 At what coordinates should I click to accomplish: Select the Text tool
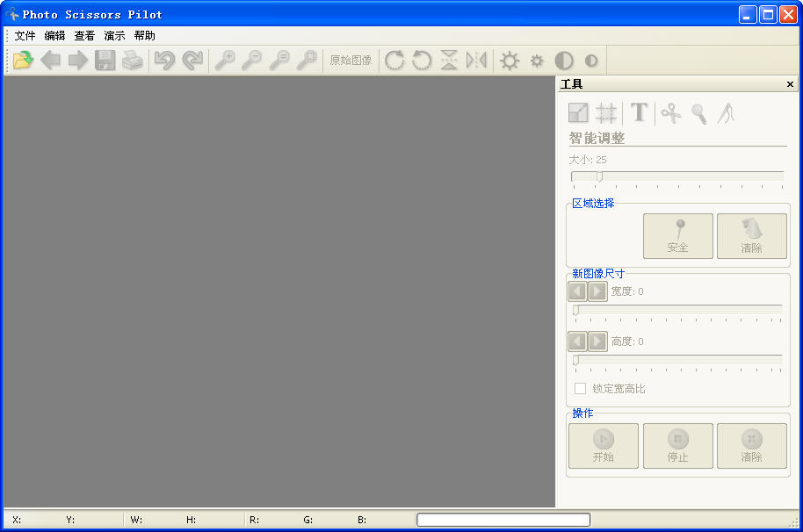tap(639, 113)
